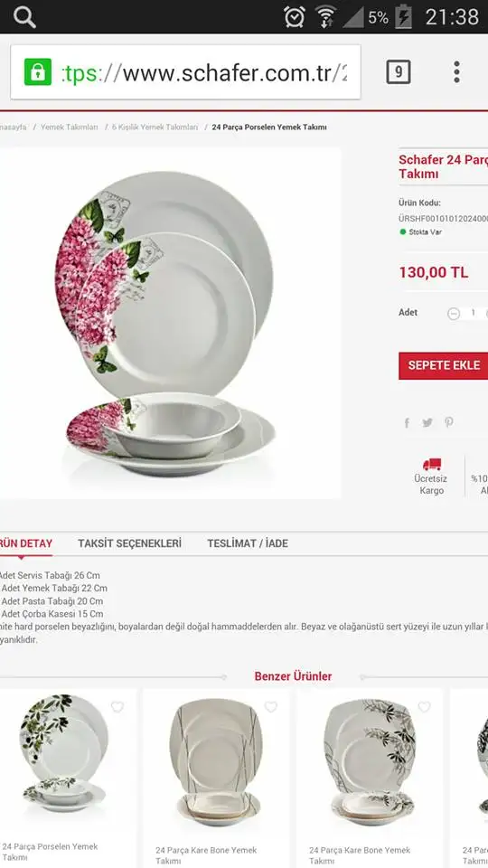Tap the search magnifier icon in status bar

tap(24, 17)
